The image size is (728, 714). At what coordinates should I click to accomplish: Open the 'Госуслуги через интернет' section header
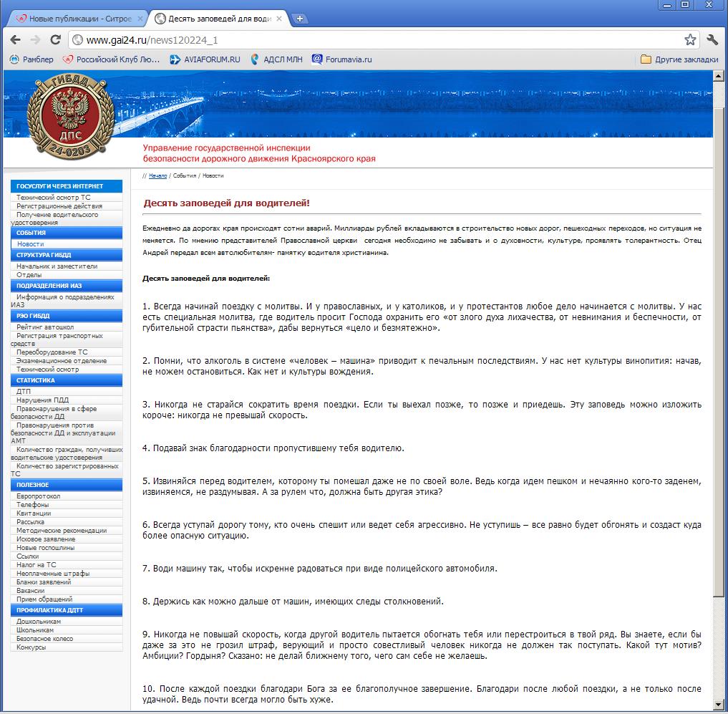point(67,186)
